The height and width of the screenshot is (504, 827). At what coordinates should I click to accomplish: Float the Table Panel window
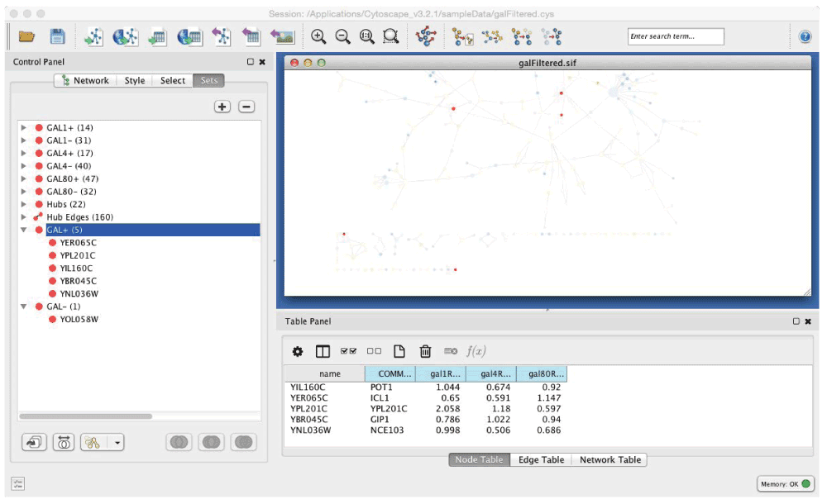796,321
